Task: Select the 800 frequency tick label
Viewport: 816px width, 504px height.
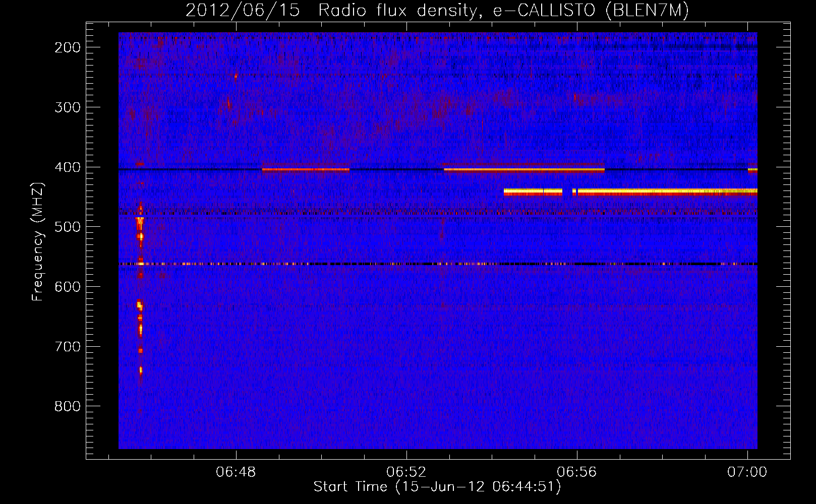Action: pos(68,406)
